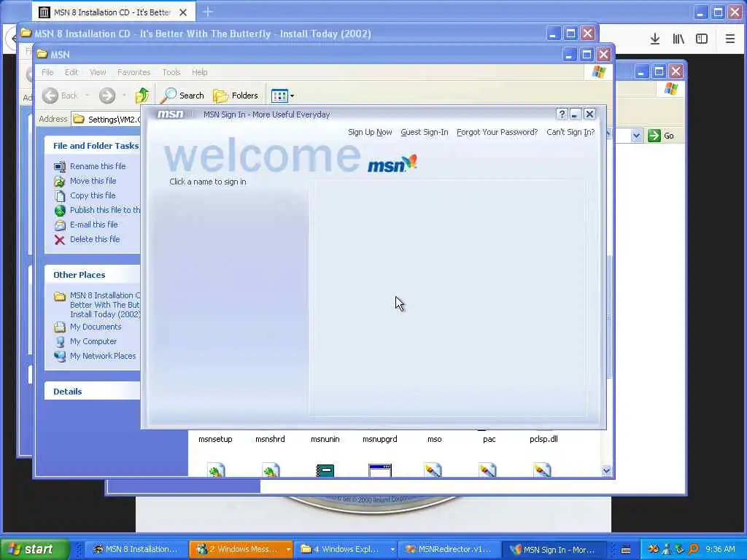
Task: Click Rename this file task
Action: tap(98, 166)
